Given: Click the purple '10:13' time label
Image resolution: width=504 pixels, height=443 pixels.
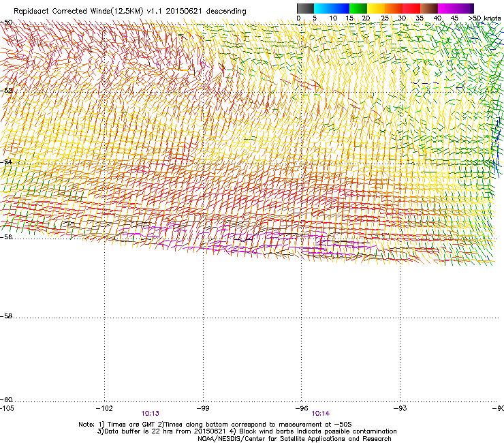Looking at the screenshot, I should tap(150, 414).
